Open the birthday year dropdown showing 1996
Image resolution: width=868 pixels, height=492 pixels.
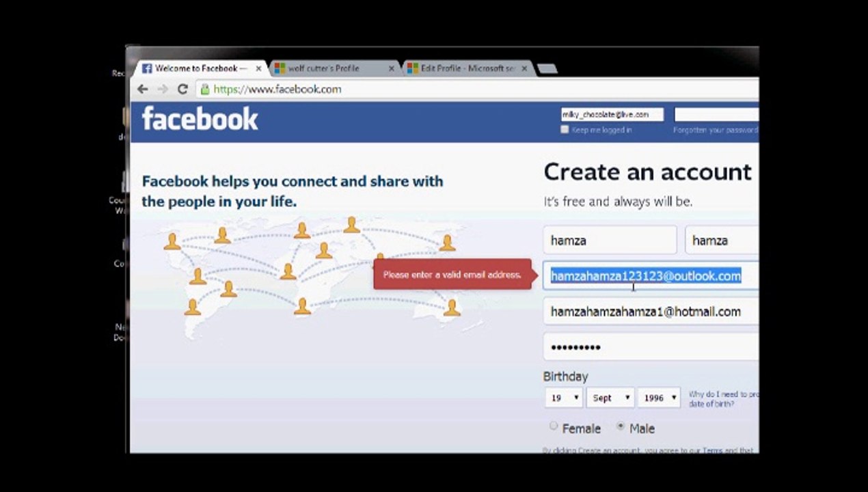659,398
